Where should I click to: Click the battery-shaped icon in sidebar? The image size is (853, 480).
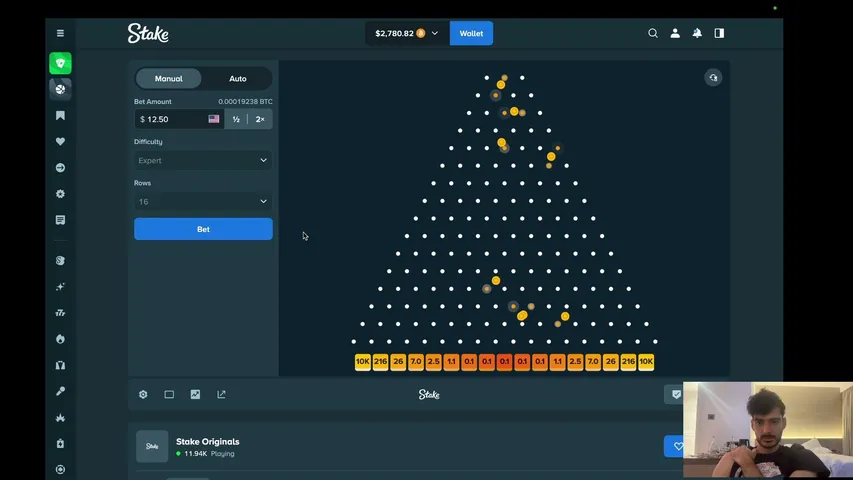click(x=60, y=444)
